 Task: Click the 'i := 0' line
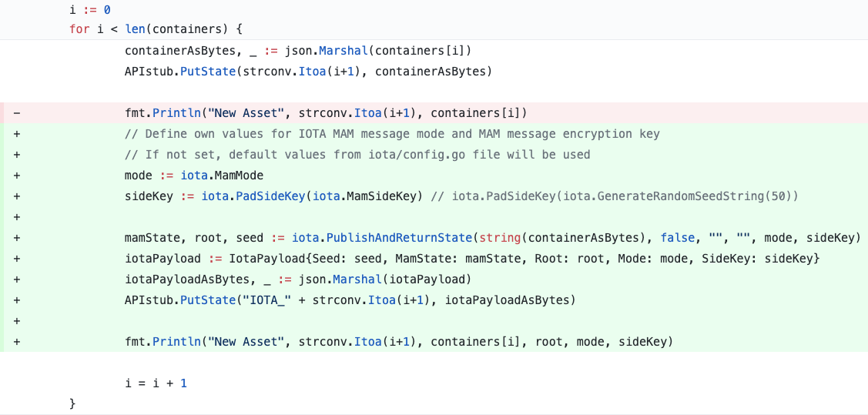click(90, 9)
